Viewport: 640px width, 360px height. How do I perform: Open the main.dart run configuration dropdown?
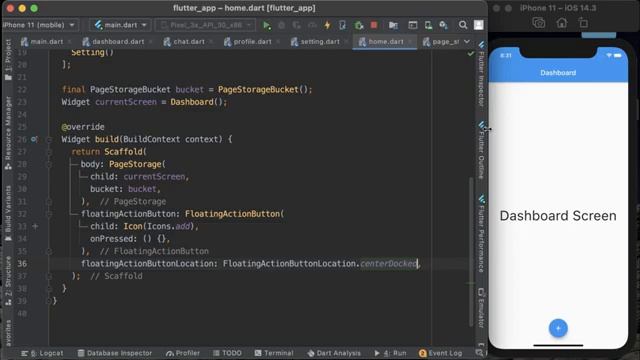[120, 25]
